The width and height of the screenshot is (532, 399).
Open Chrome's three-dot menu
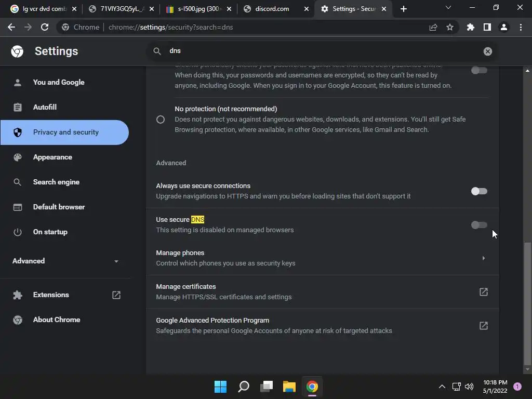pyautogui.click(x=521, y=27)
